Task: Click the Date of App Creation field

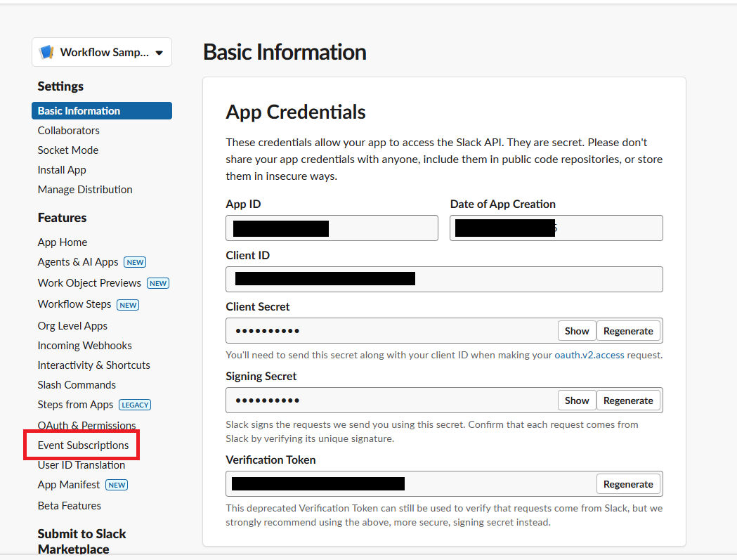Action: (x=556, y=228)
